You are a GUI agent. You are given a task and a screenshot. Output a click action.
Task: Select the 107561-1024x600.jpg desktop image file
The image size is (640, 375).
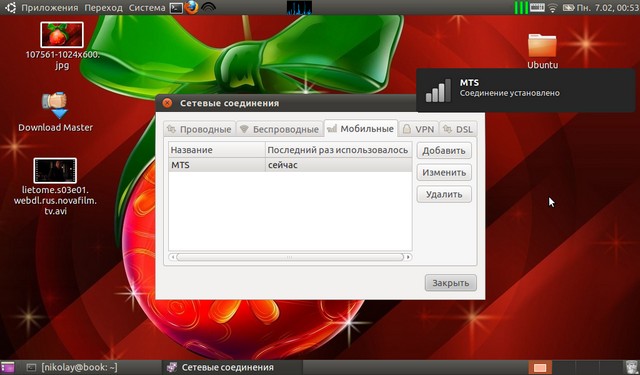tap(62, 46)
